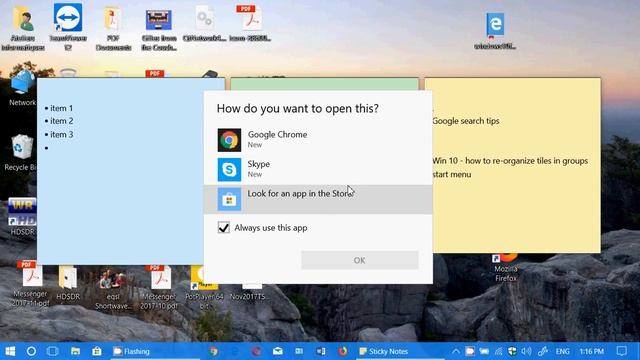640x360 pixels.
Task: Select the Recycle Bin desktop icon
Action: pyautogui.click(x=20, y=153)
